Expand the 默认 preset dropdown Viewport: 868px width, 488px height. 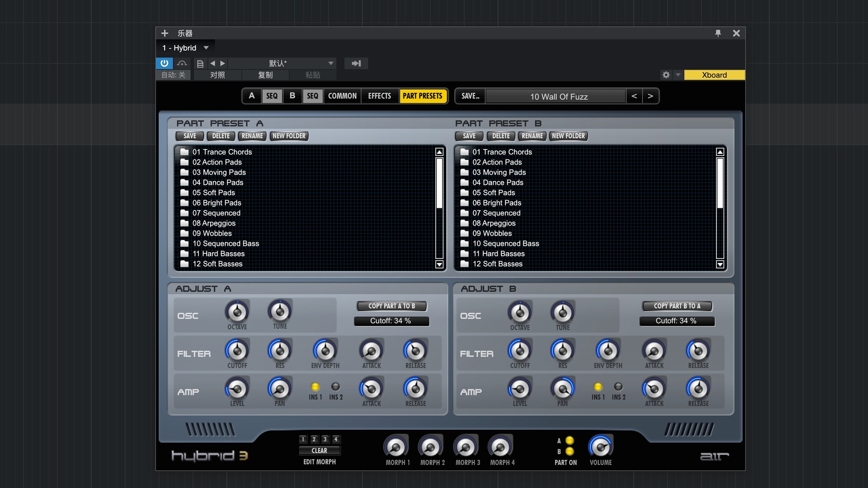click(x=331, y=63)
